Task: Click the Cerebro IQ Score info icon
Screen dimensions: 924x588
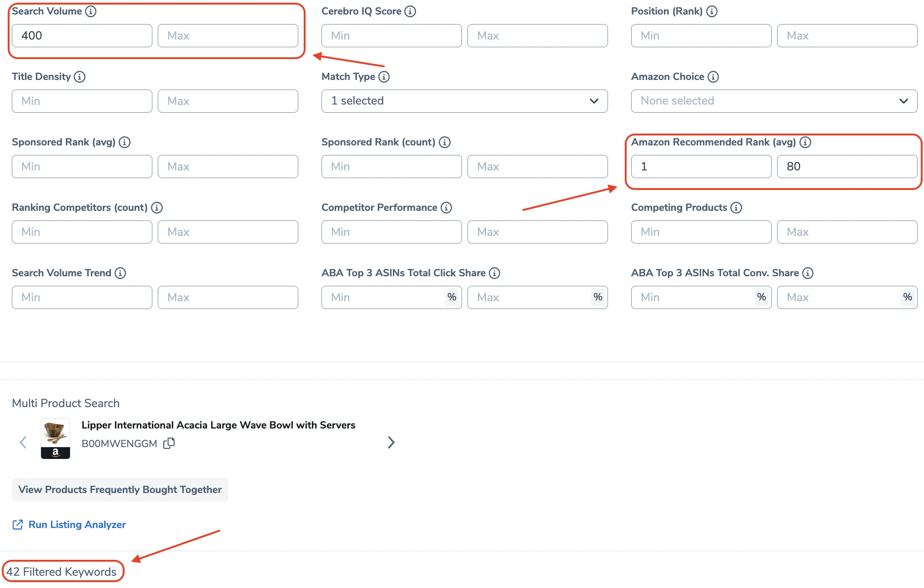Action: (410, 11)
